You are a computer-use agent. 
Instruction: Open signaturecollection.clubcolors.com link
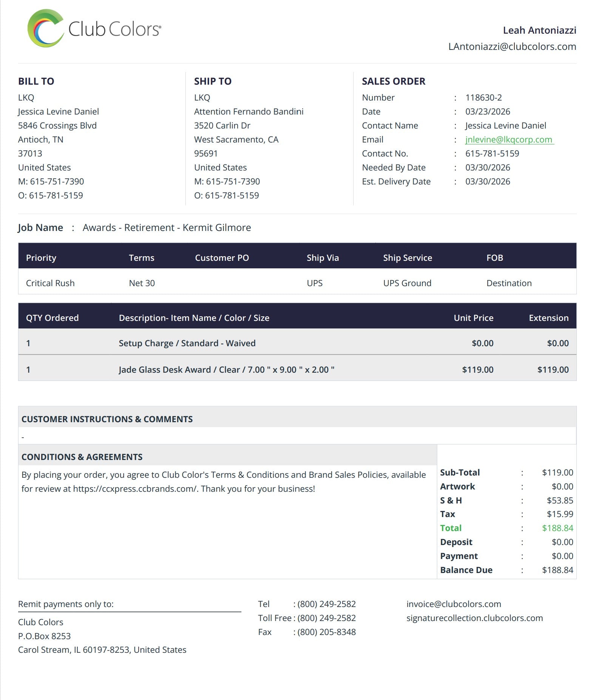474,618
